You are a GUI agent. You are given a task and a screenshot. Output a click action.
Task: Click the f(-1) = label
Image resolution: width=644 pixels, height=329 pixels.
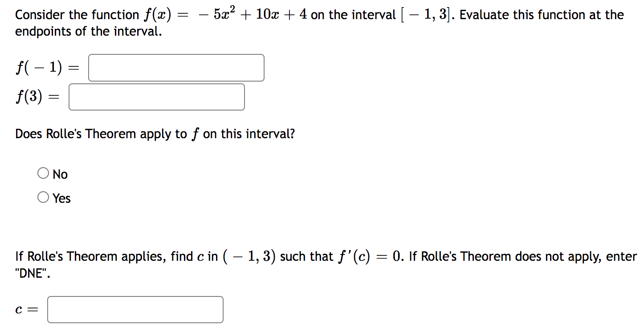(46, 67)
